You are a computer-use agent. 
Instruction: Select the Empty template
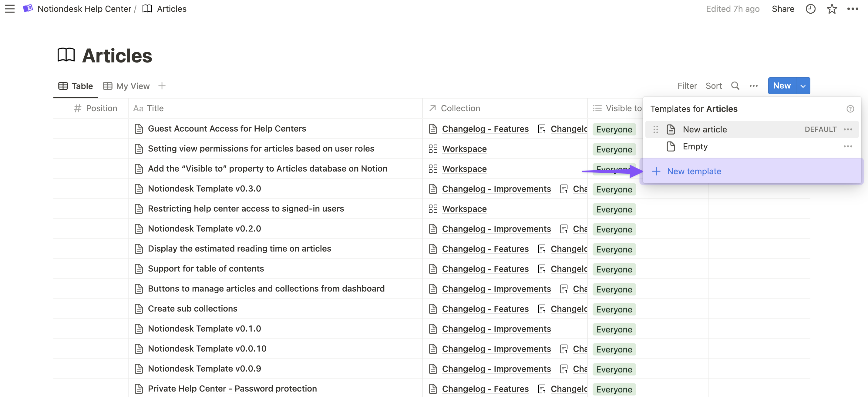pos(752,146)
